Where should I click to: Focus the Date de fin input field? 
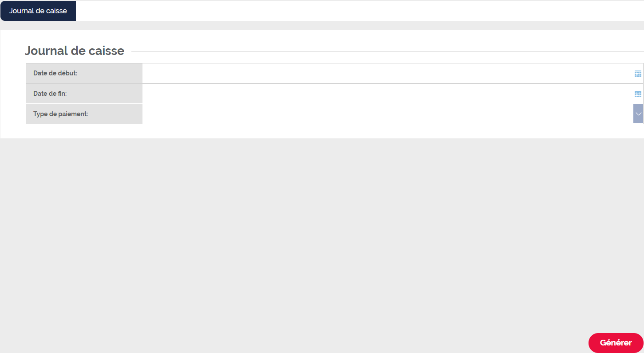[387, 94]
